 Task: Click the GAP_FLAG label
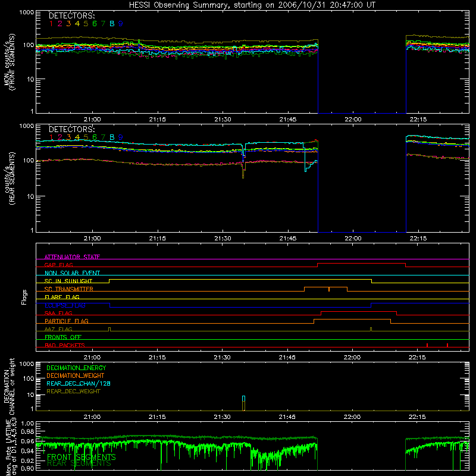coord(58,265)
